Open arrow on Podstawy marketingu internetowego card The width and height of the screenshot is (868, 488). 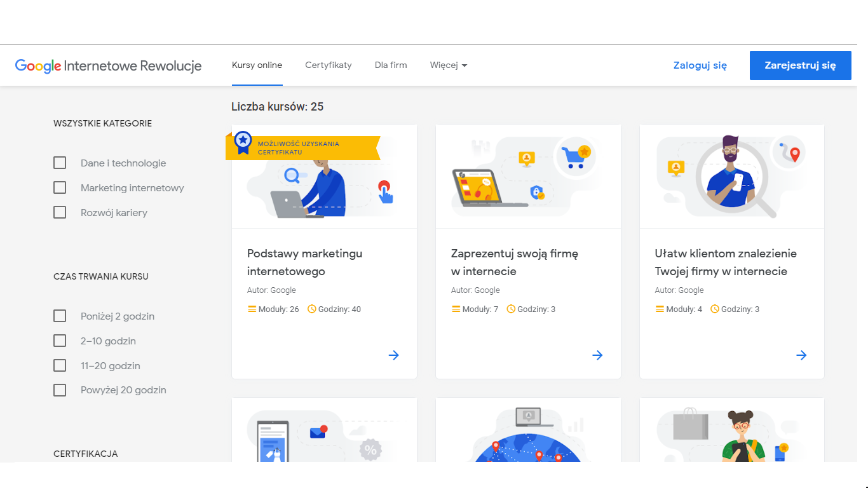click(x=394, y=355)
